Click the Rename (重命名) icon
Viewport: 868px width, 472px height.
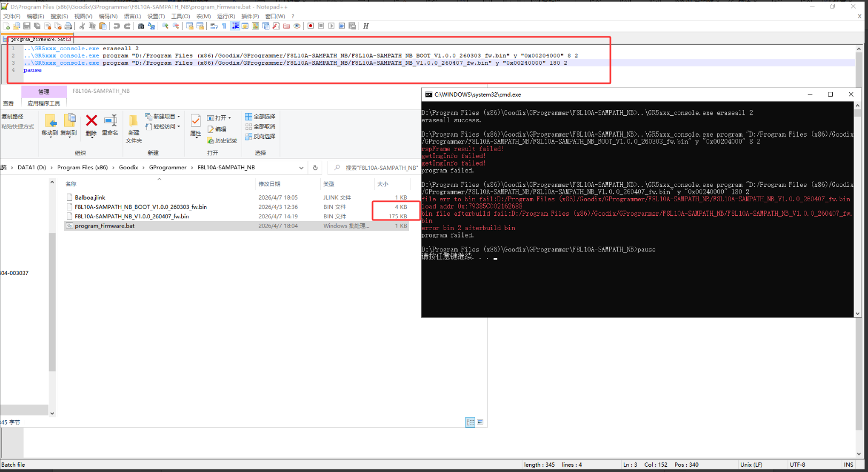coord(110,125)
